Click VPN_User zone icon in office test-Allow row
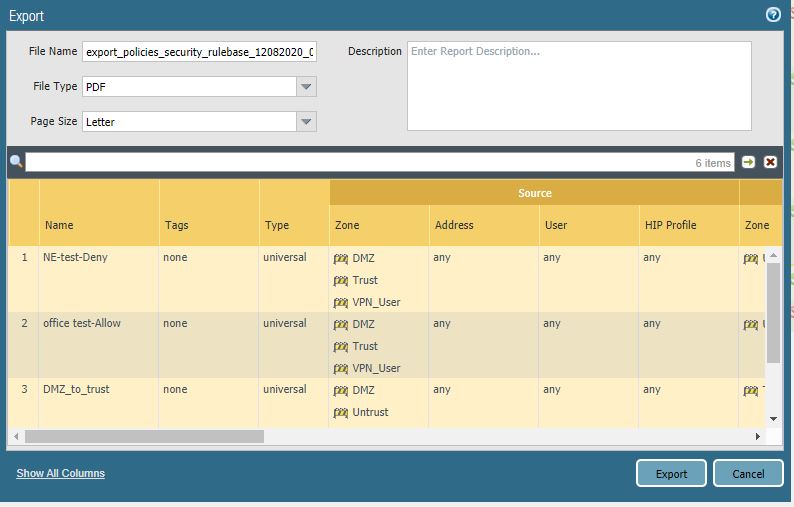The height and width of the screenshot is (507, 794). [341, 369]
